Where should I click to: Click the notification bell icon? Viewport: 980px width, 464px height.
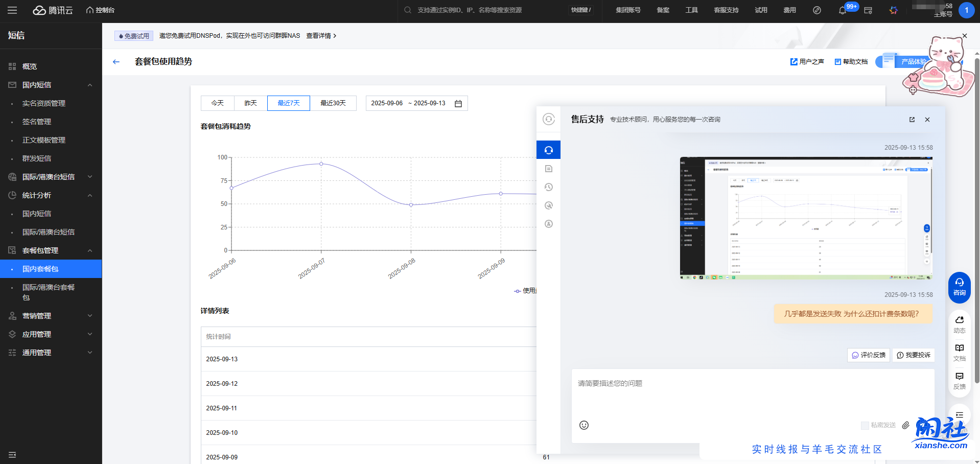(842, 10)
